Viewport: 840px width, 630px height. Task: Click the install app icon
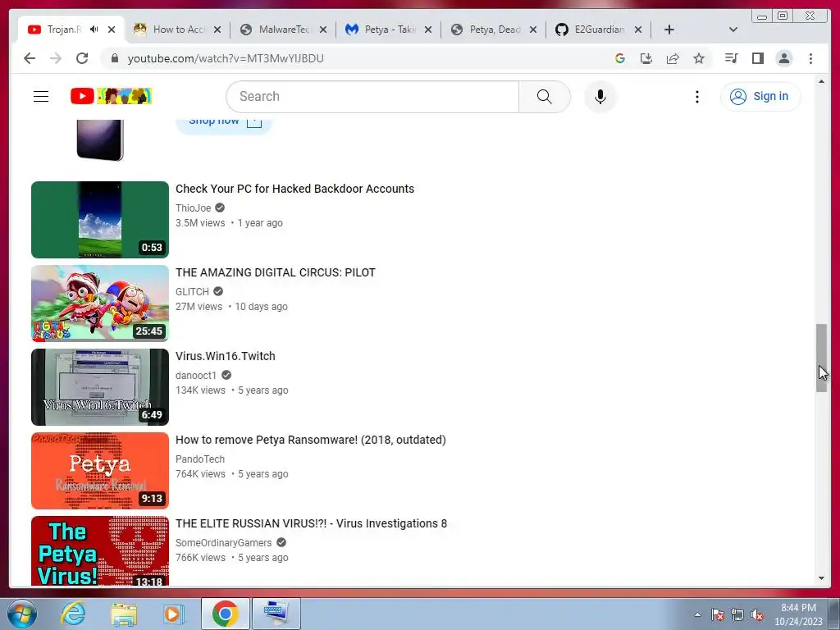tap(646, 58)
